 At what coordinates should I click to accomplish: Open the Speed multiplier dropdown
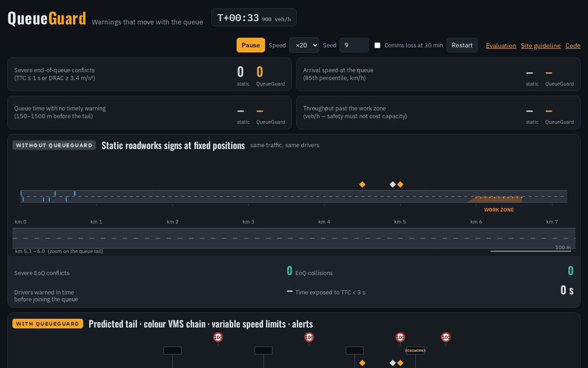[x=304, y=45]
